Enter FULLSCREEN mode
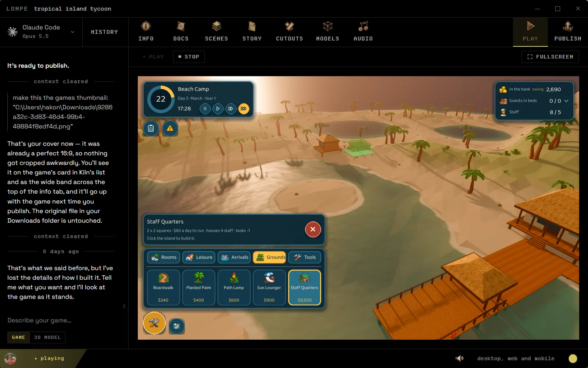Viewport: 588px width, 368px height. click(550, 57)
